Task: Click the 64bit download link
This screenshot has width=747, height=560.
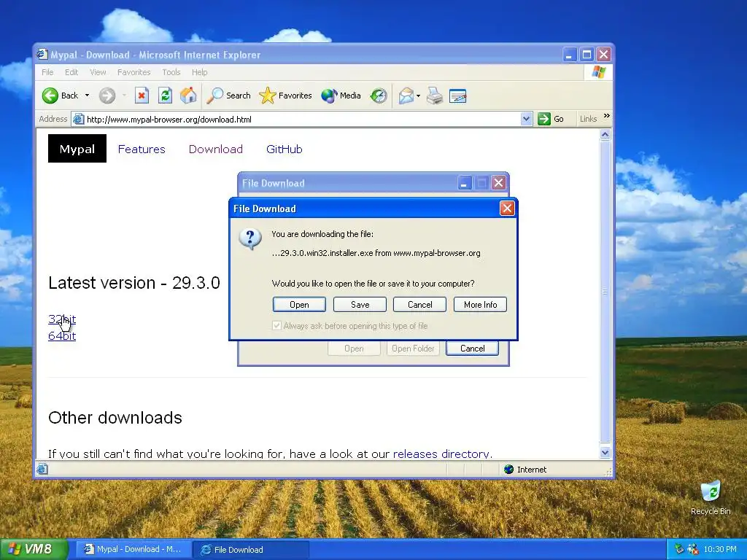Action: tap(62, 335)
